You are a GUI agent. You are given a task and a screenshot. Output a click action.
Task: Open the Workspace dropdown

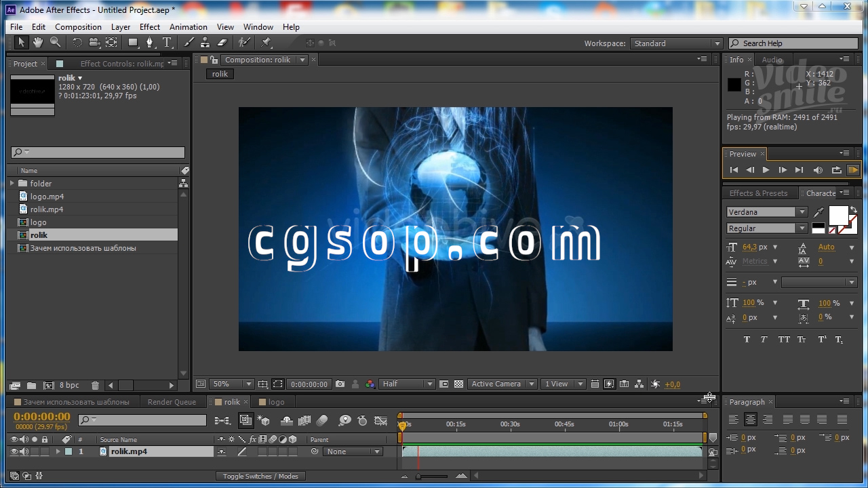676,43
